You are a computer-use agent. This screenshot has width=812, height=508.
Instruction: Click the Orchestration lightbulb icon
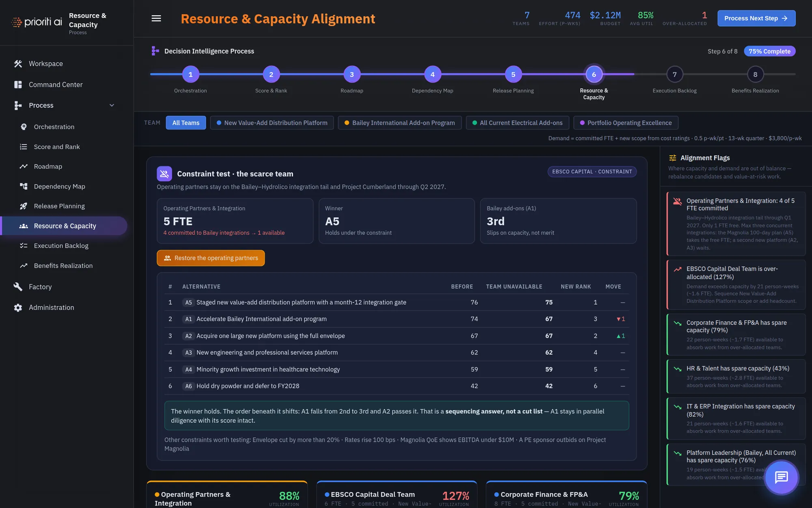tap(24, 127)
